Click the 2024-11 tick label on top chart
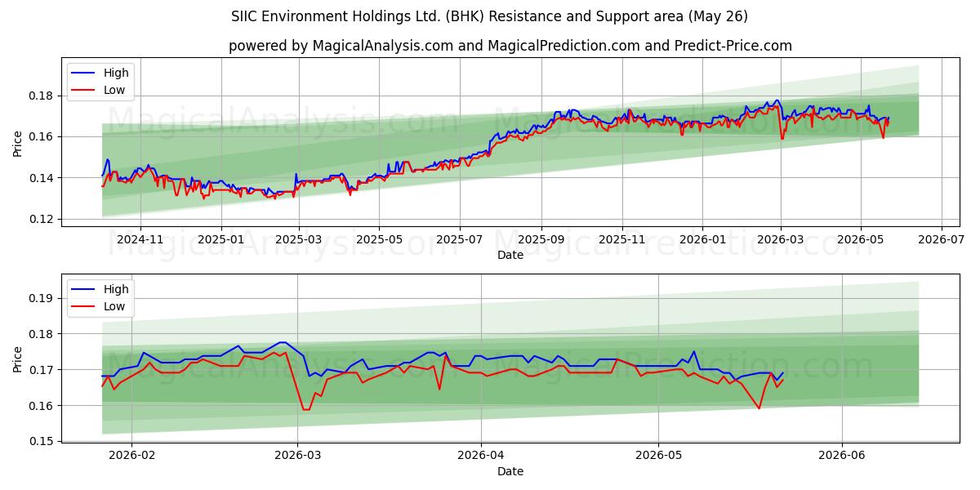980x490 pixels. [x=140, y=239]
